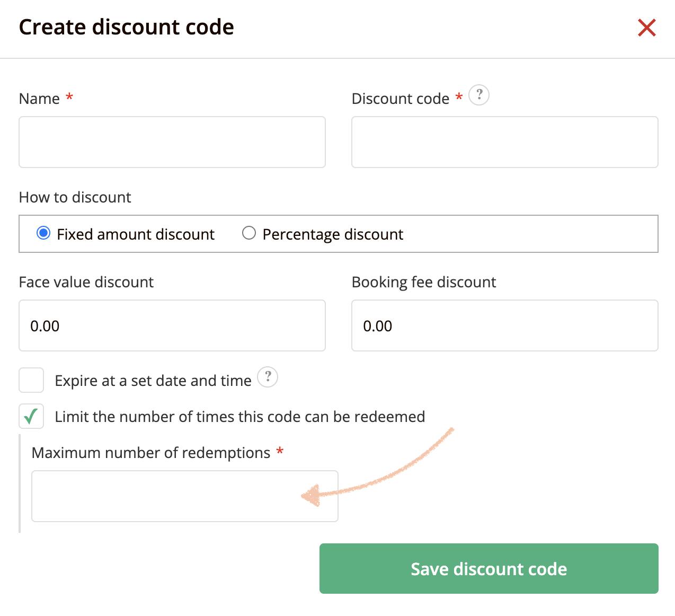Click the Create discount code title
The width and height of the screenshot is (675, 616).
[x=127, y=27]
